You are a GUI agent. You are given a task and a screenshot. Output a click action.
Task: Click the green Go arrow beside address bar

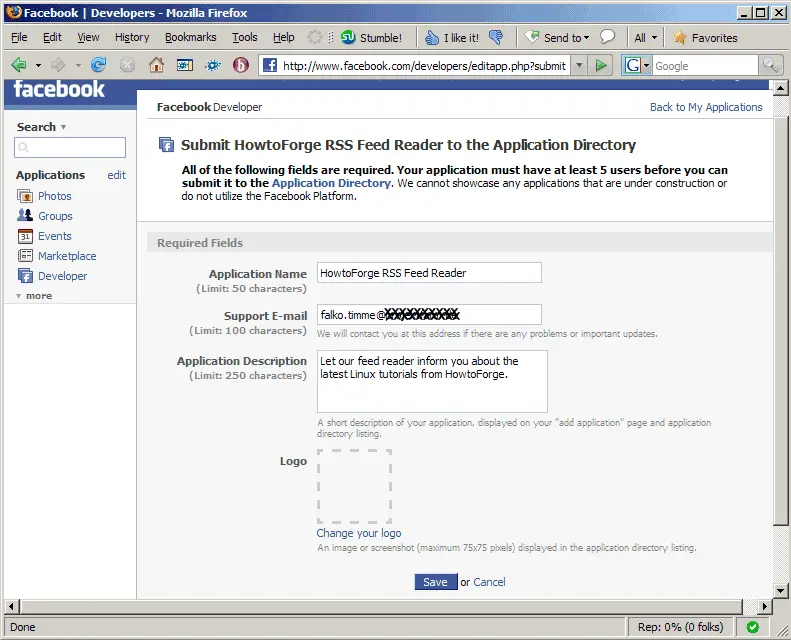(601, 65)
